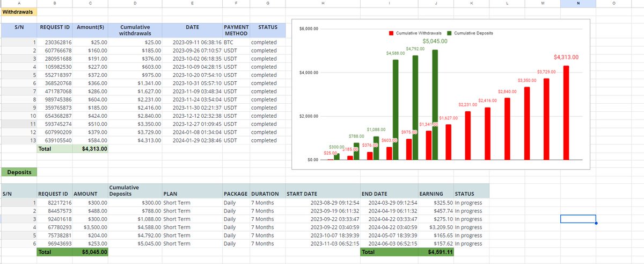
Task: Select deposit amount $3,500.00
Action: tap(91, 227)
